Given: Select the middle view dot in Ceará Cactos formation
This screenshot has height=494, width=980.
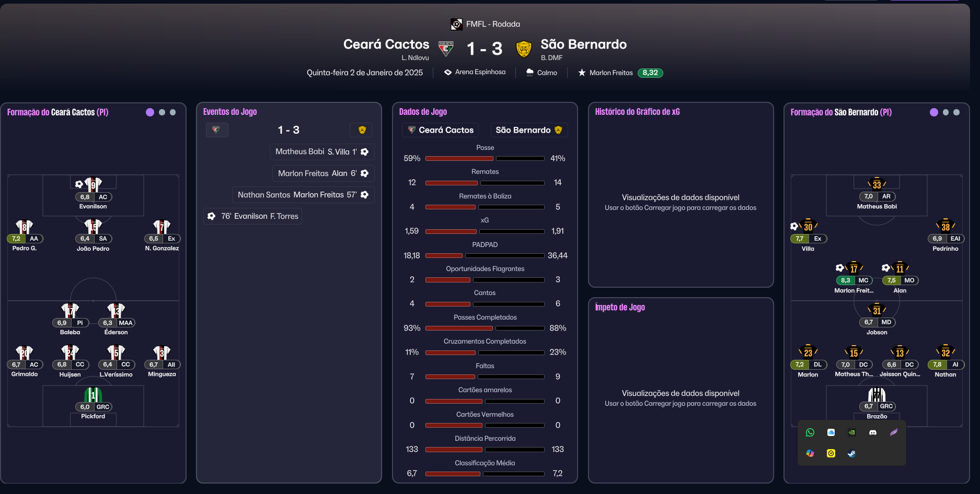Looking at the screenshot, I should (x=162, y=112).
